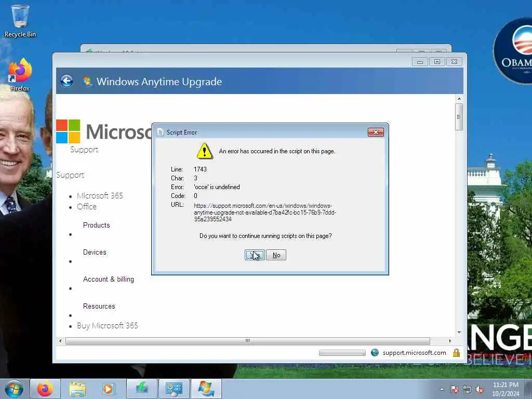
Task: Maximize the Windows Anytime Upgrade window
Action: point(437,62)
